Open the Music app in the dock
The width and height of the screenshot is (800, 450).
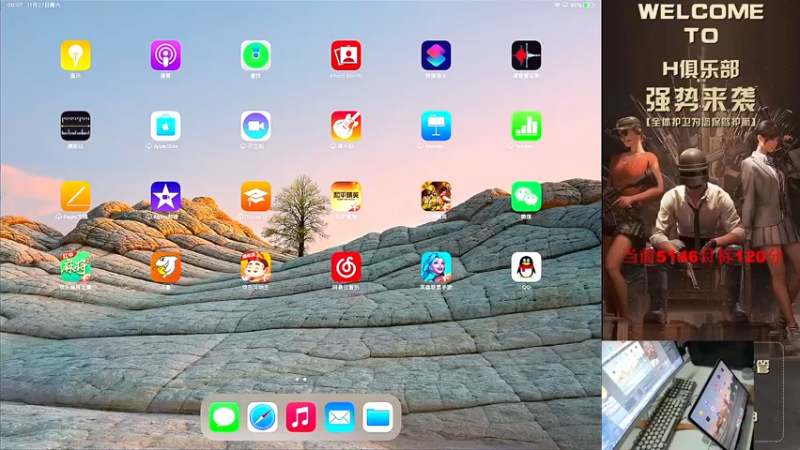301,417
